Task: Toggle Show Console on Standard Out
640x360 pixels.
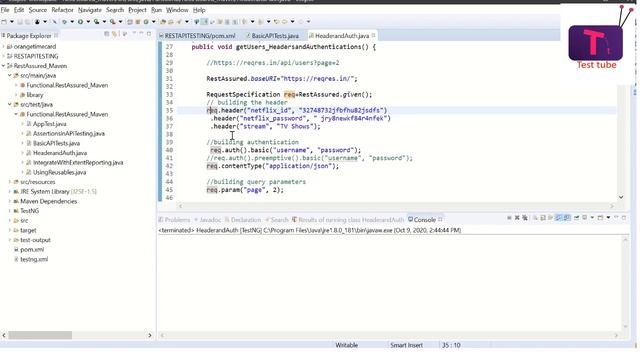Action: [558, 218]
